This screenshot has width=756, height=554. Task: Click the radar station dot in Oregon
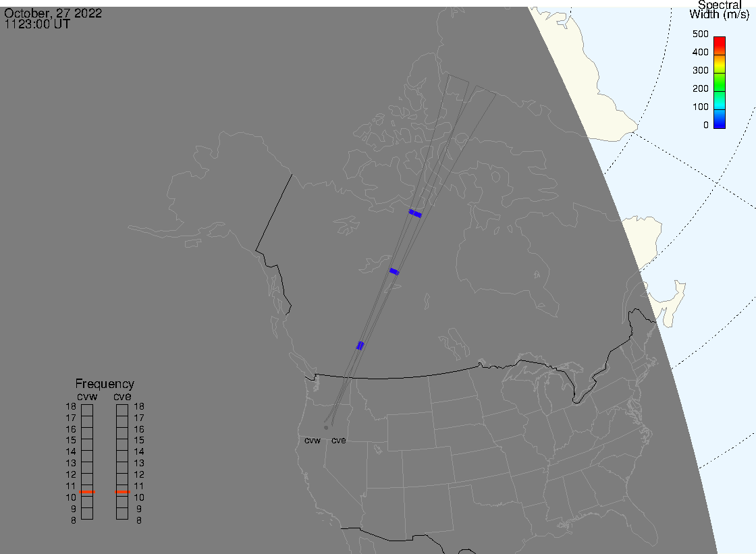tap(326, 428)
